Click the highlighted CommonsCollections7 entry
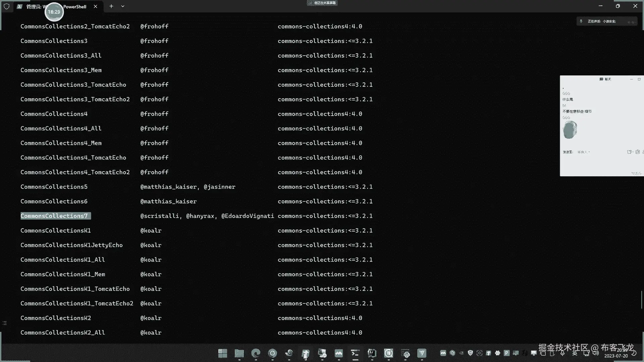This screenshot has height=362, width=644. 54,216
